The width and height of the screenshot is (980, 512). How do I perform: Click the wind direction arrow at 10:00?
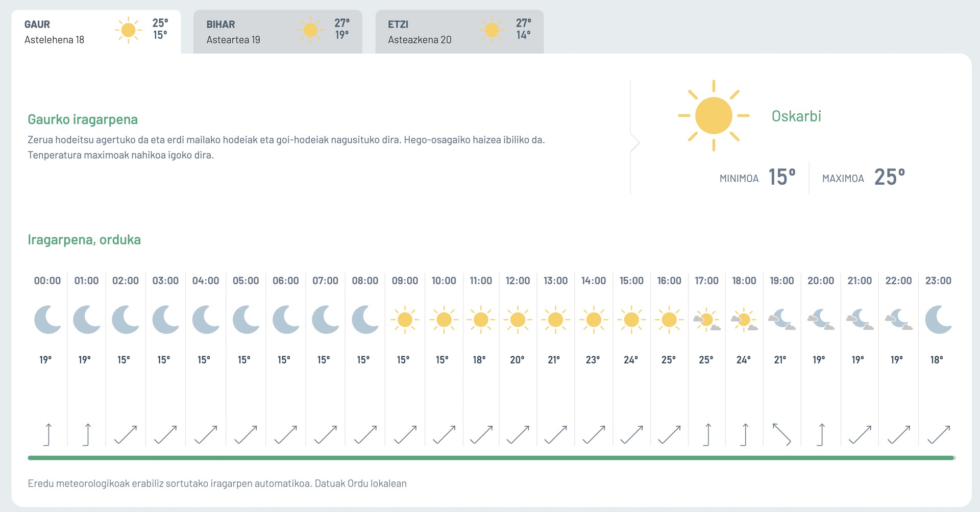click(444, 434)
